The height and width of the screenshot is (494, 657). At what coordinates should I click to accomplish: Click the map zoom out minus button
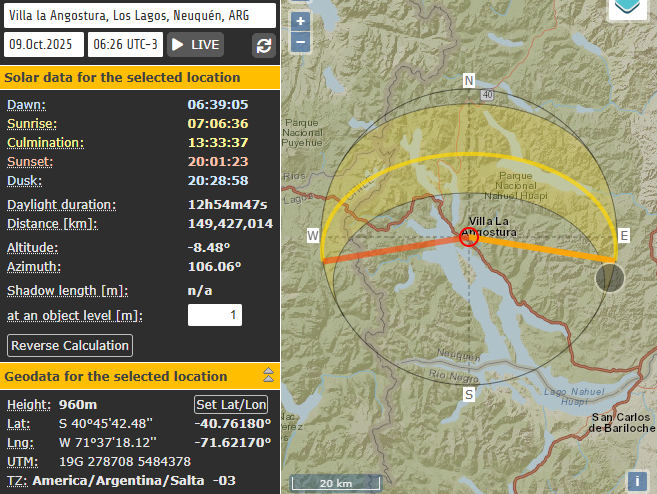click(x=301, y=42)
